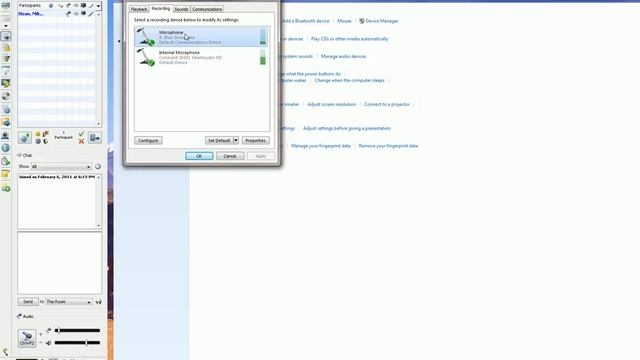Click the step away button

coord(95,138)
